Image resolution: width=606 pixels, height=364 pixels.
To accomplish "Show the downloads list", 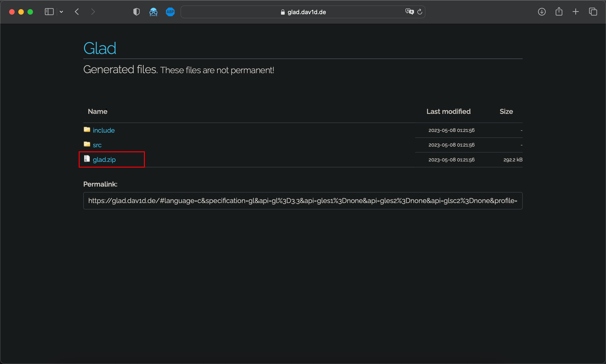I will [x=542, y=12].
